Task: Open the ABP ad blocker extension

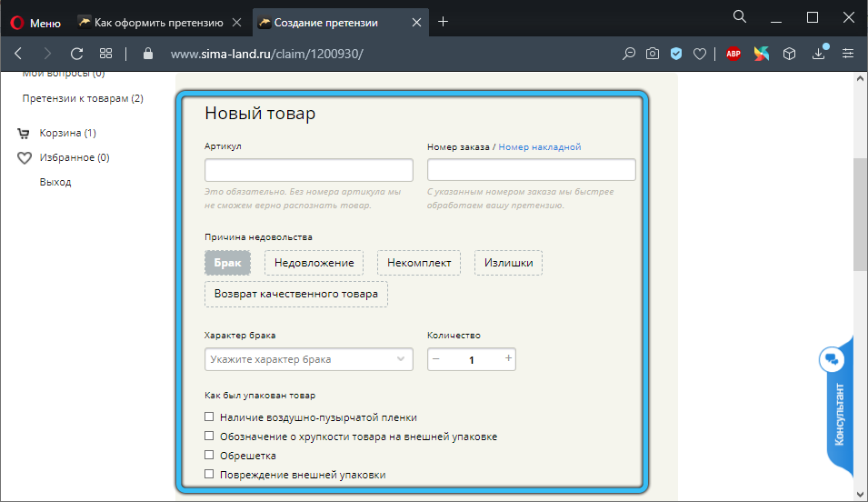Action: [733, 54]
